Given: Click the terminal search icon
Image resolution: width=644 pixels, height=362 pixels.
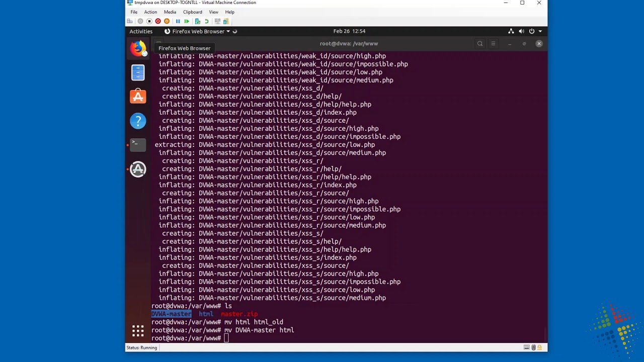Looking at the screenshot, I should click(480, 44).
